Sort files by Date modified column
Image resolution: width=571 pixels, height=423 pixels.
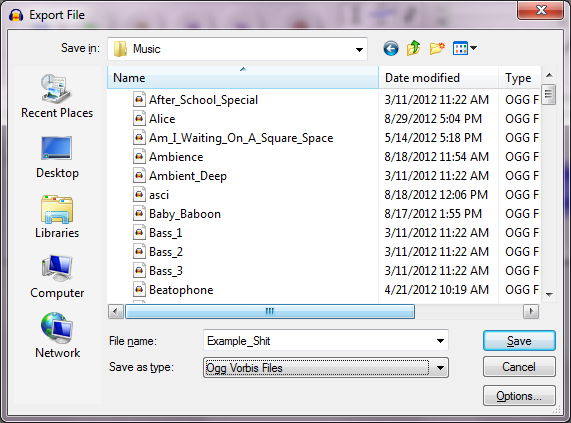coord(438,78)
